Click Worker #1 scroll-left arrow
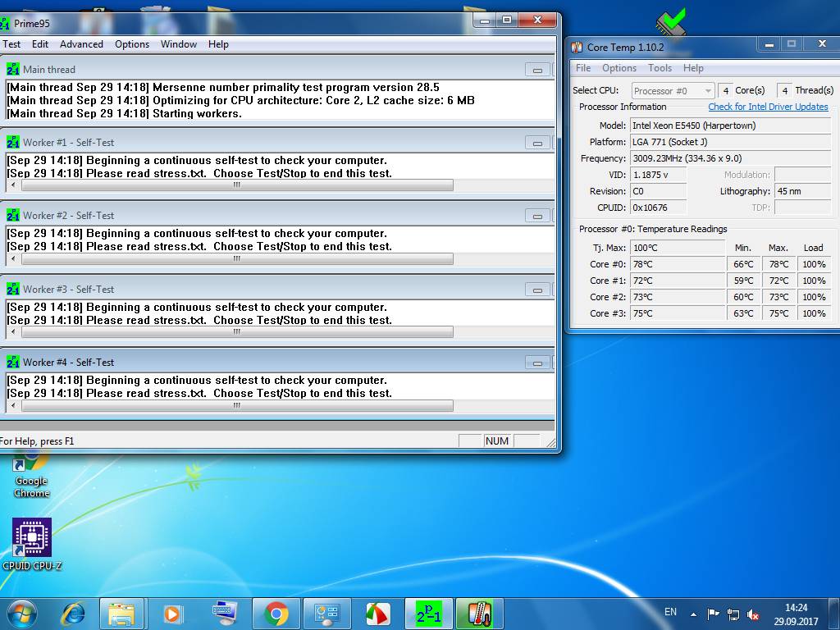840x630 pixels. point(13,185)
